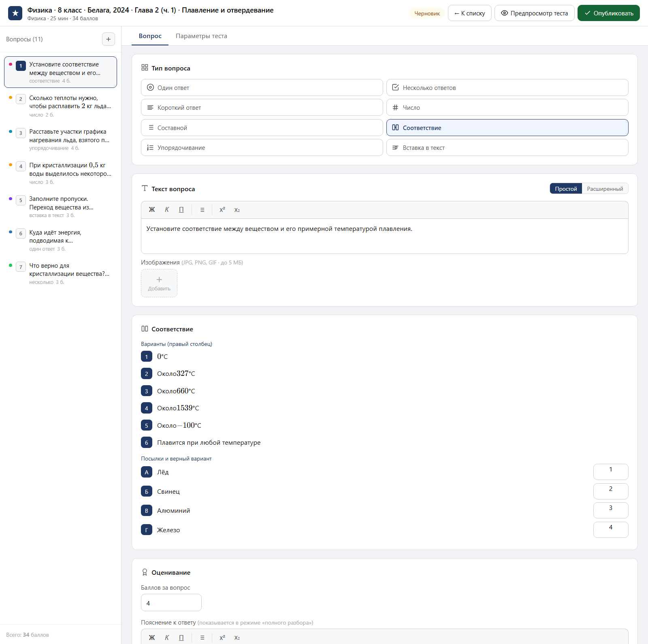
Task: Click option 6 'Плавится при любой температуре'
Action: tap(209, 443)
